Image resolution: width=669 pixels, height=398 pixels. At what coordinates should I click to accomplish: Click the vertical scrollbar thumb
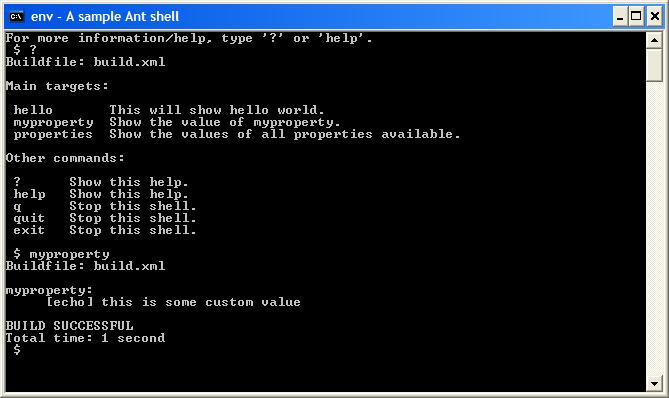(x=654, y=65)
